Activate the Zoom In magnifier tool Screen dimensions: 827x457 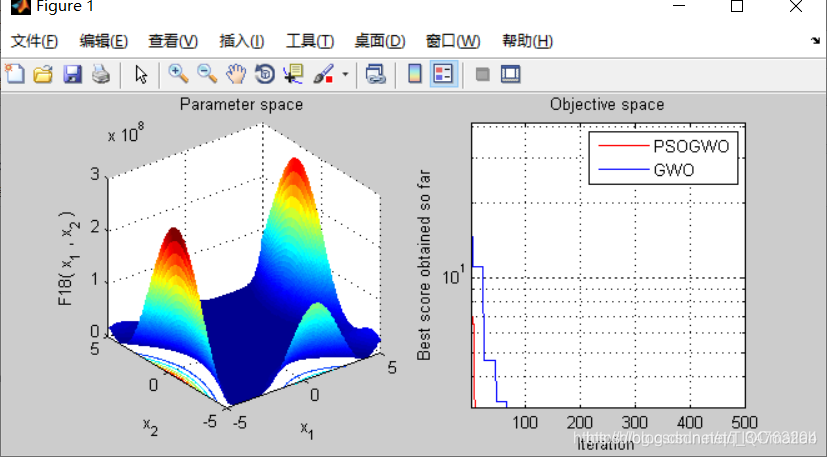[178, 74]
